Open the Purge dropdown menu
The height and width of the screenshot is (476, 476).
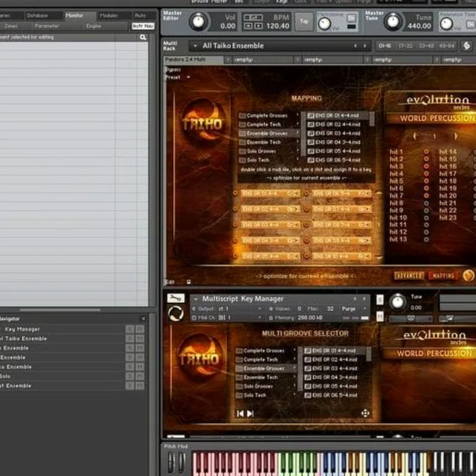click(365, 309)
